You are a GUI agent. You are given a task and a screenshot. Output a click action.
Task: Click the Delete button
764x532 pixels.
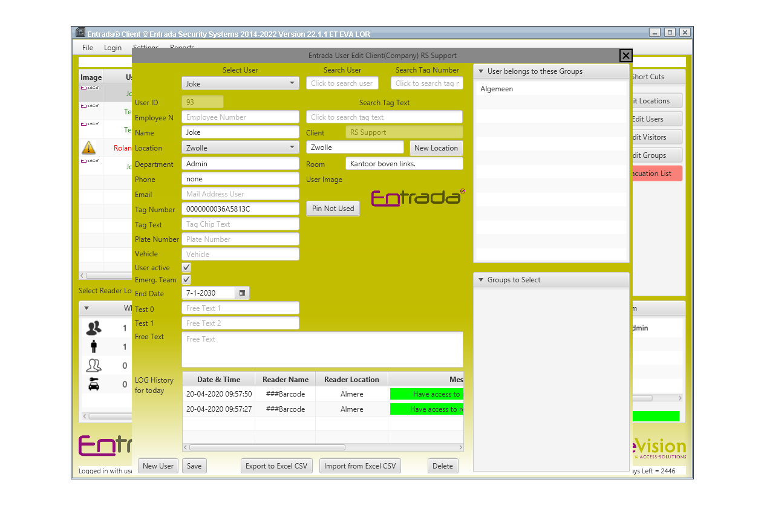pos(443,466)
